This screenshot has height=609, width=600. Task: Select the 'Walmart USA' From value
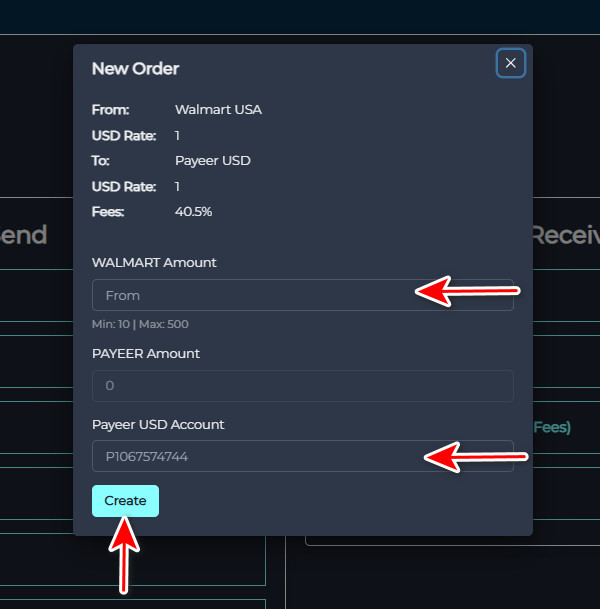coord(218,110)
